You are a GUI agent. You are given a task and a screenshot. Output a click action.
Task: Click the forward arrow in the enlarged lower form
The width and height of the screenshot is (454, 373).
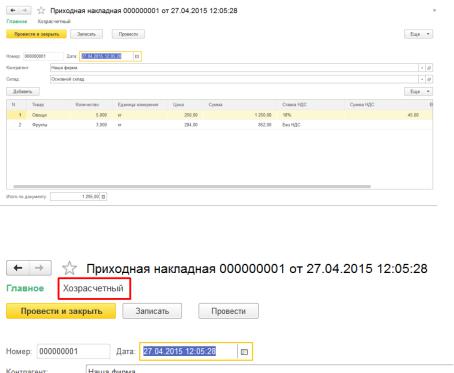pyautogui.click(x=40, y=268)
